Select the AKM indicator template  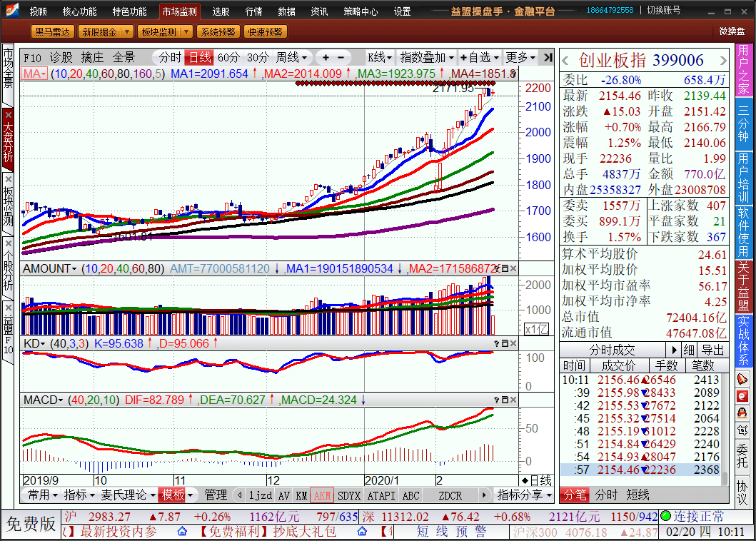point(322,495)
